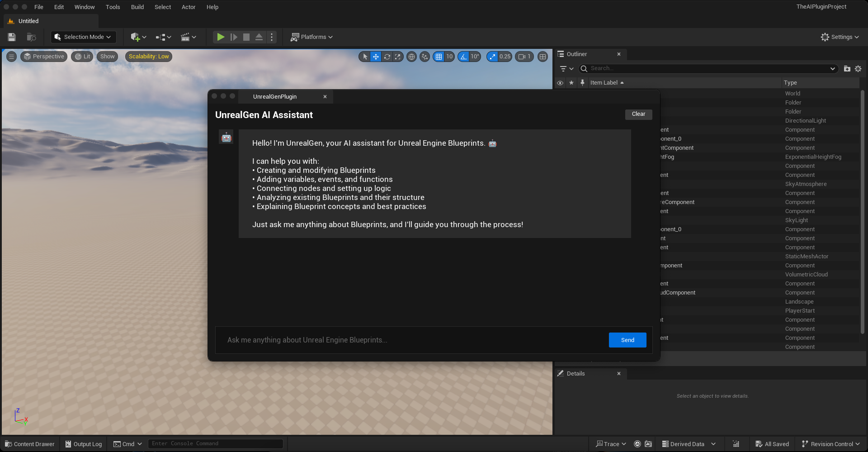This screenshot has width=868, height=452.
Task: Toggle scale snapping
Action: coord(492,57)
